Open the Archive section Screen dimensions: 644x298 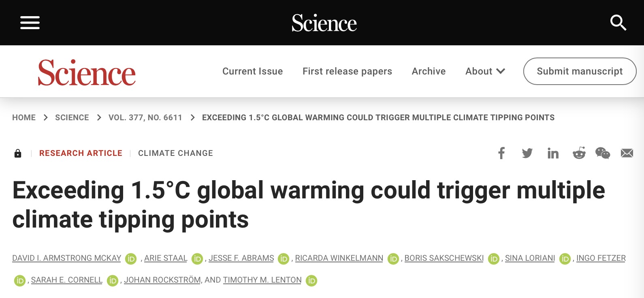(x=429, y=71)
